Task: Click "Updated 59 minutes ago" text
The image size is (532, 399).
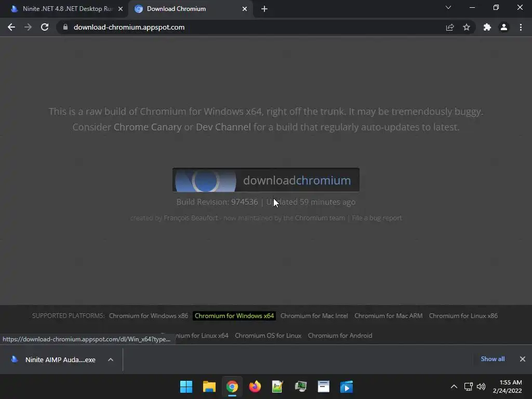Action: pos(311,202)
